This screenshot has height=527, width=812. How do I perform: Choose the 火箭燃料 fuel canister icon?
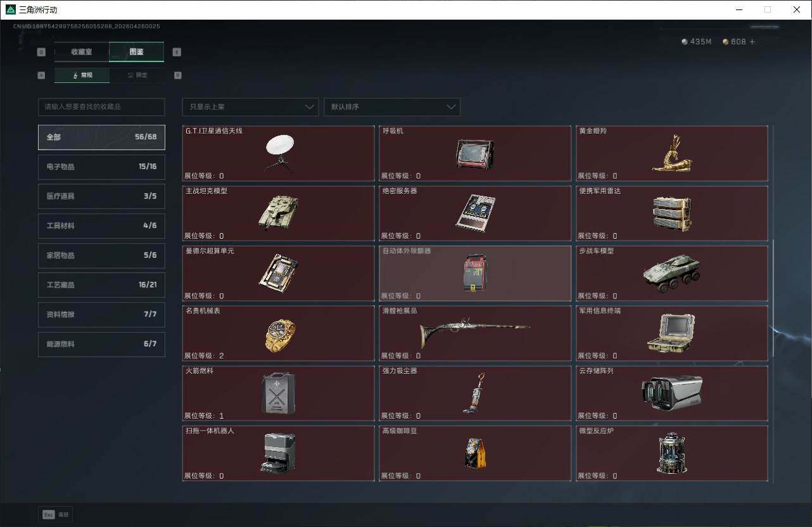[x=279, y=393]
